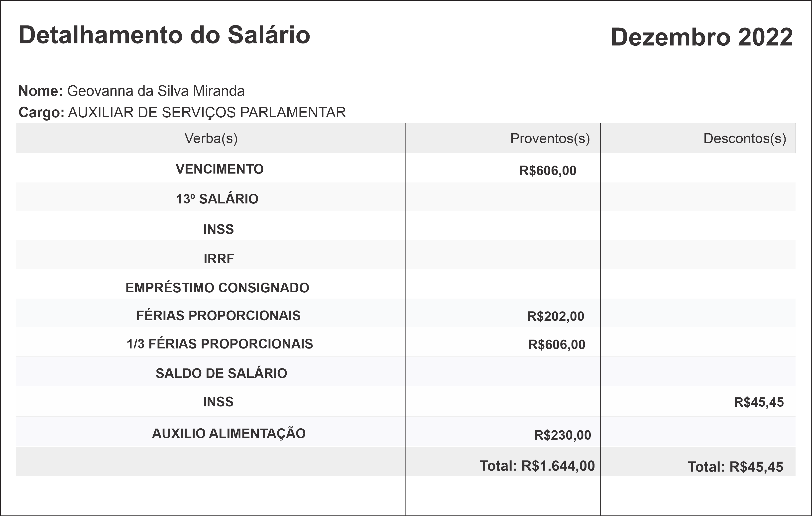Select the 1/3 FÉRIAS PROPORCIONAIS row label
The height and width of the screenshot is (516, 812).
(220, 344)
